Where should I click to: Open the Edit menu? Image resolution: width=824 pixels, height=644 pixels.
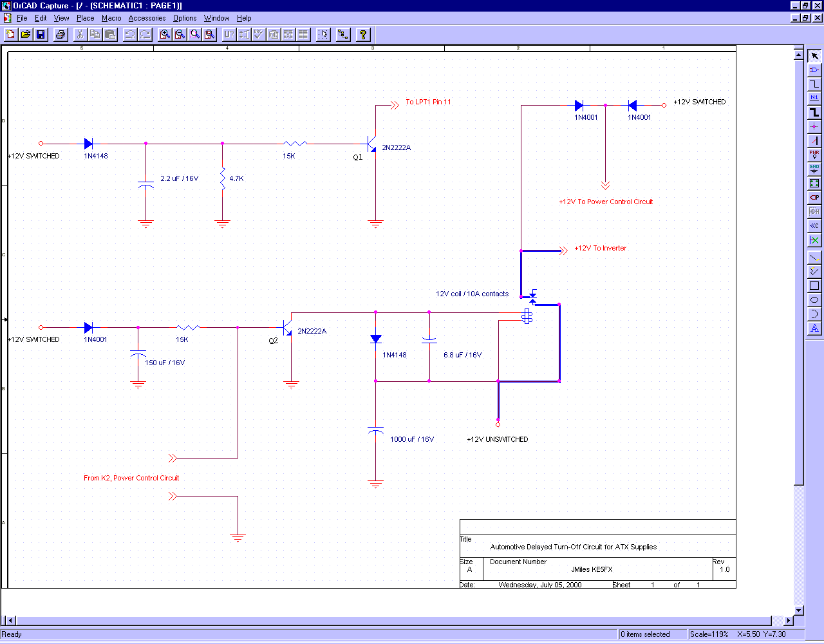41,18
